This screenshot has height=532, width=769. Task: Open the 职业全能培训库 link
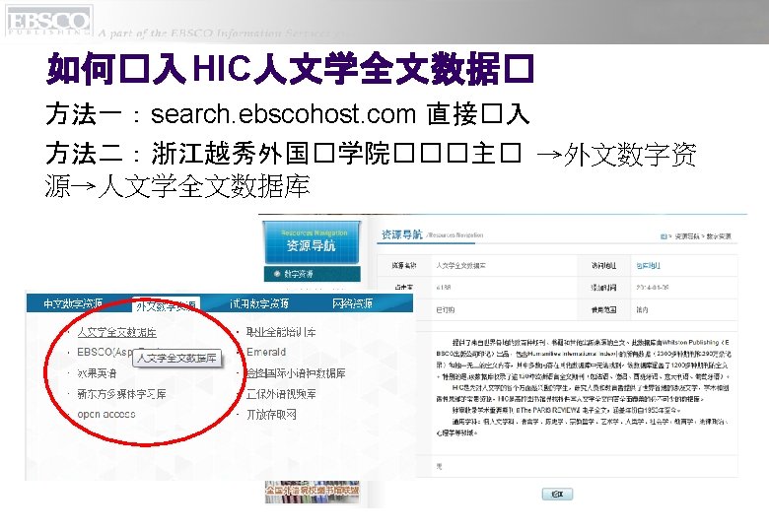click(281, 332)
